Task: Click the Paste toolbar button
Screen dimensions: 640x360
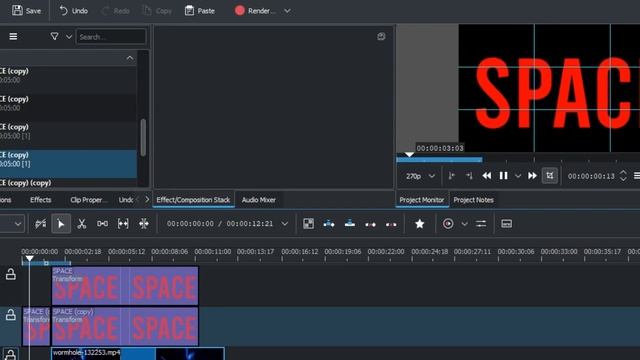Action: coord(200,11)
